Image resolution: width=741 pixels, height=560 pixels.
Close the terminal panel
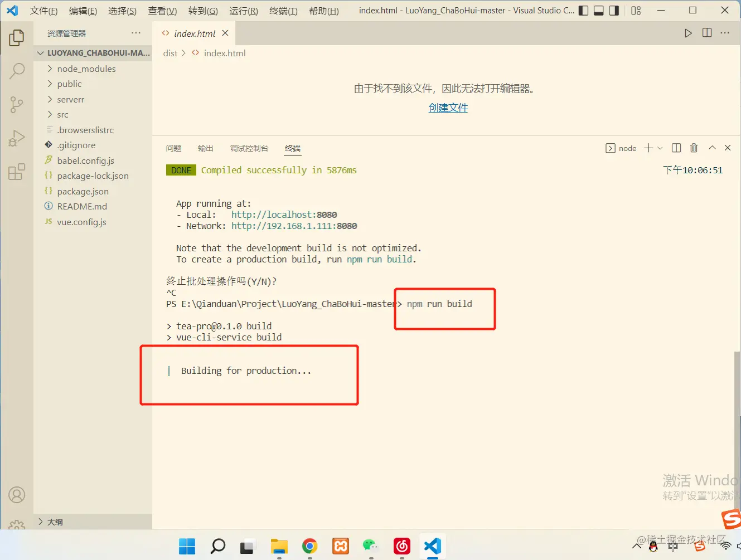click(728, 148)
